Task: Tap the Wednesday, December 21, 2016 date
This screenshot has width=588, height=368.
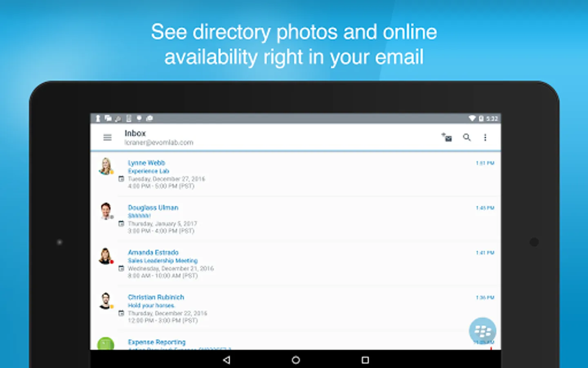Action: pyautogui.click(x=171, y=269)
